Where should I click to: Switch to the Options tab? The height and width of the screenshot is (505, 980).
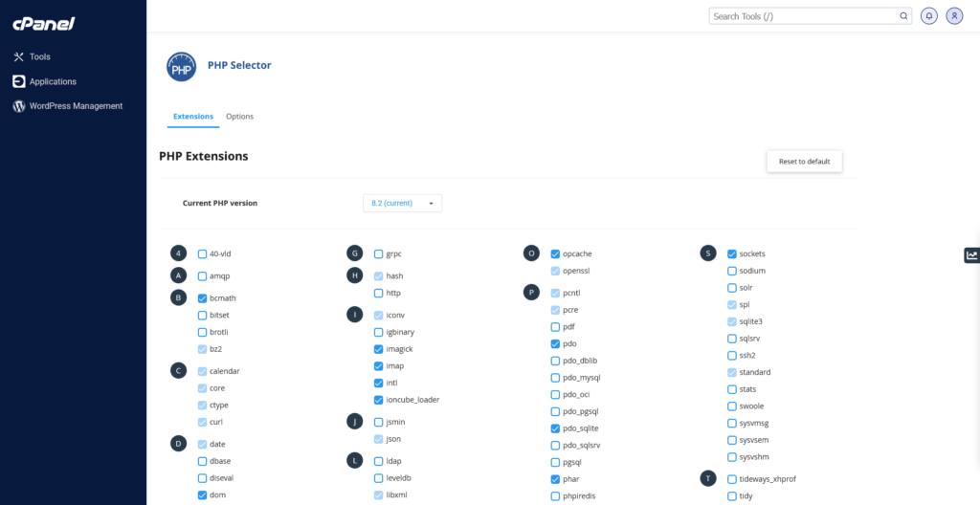(x=239, y=117)
